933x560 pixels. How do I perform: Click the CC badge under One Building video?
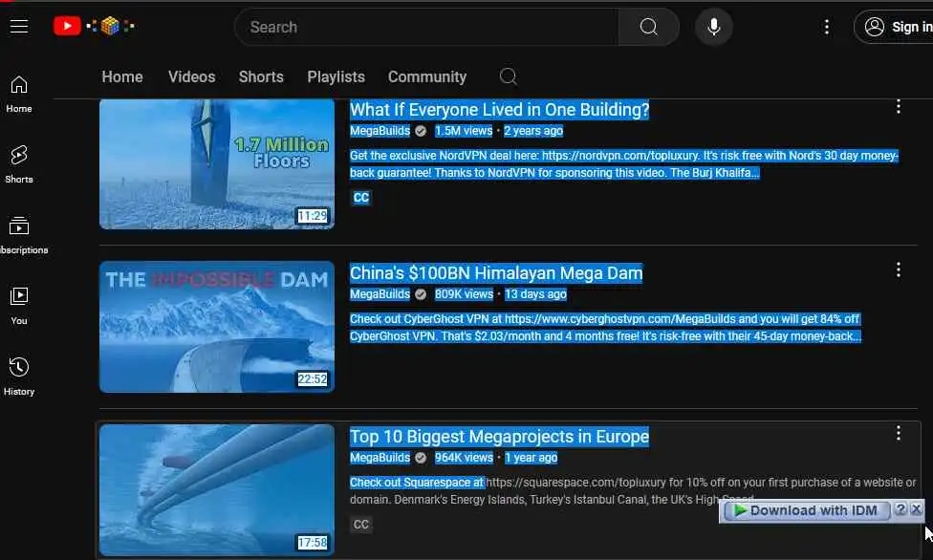(361, 198)
